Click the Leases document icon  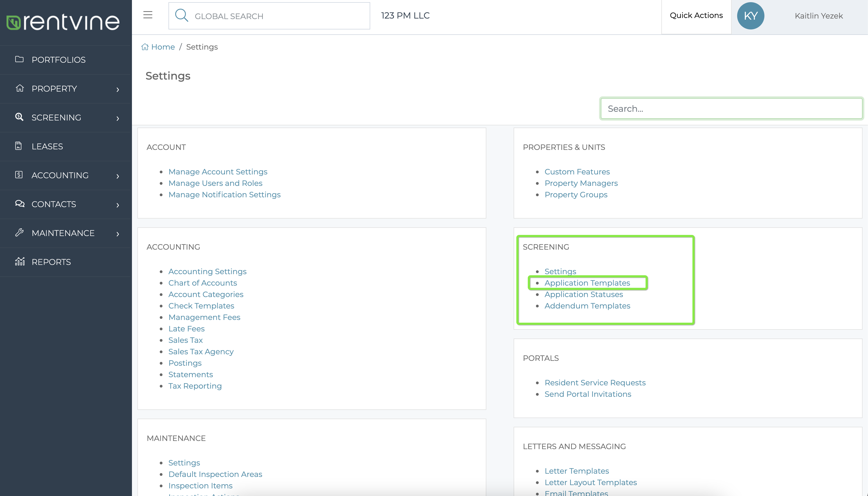(18, 146)
